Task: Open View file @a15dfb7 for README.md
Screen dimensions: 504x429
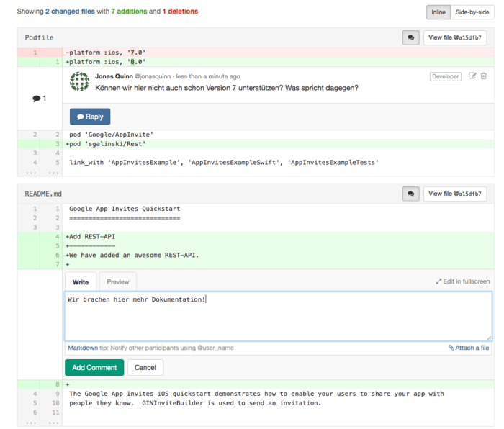Action: [x=455, y=194]
